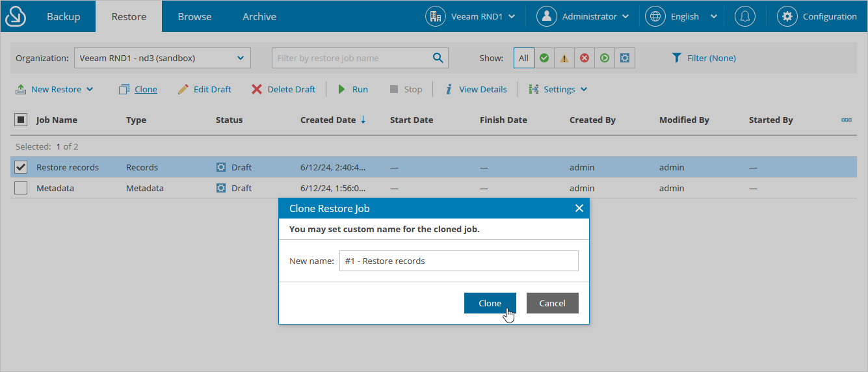This screenshot has width=868, height=372.
Task: Expand the English language dropdown arrow
Action: [x=713, y=16]
